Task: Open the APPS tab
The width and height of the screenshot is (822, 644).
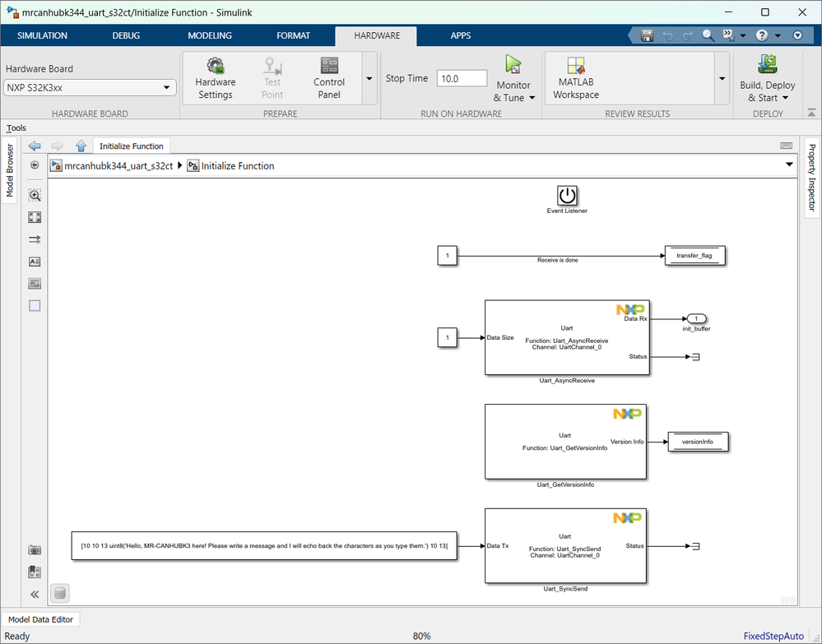Action: (x=460, y=35)
